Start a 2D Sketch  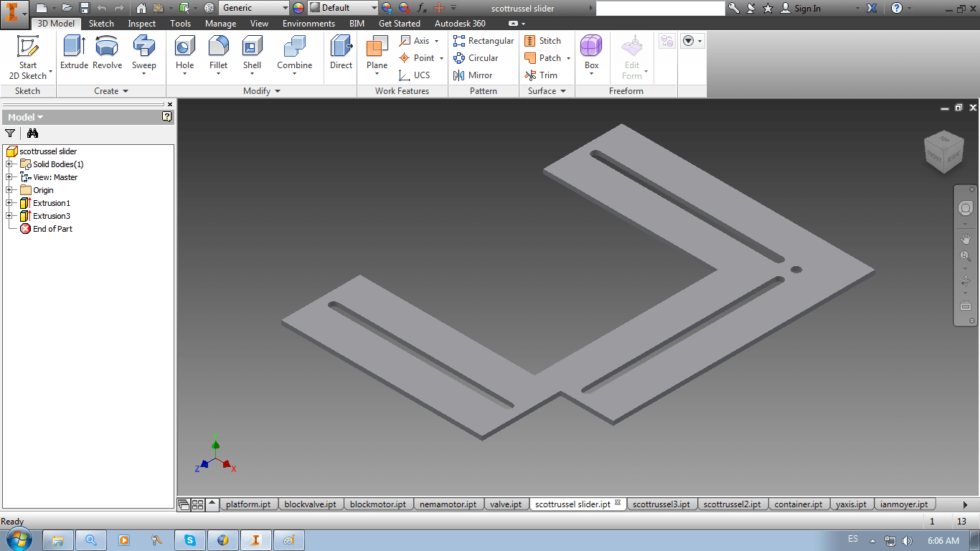click(x=28, y=57)
